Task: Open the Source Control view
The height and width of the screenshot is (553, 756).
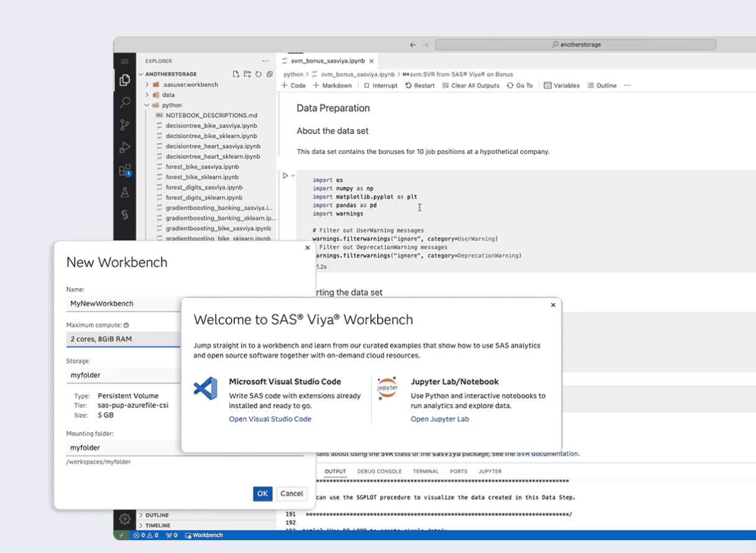Action: coord(125,125)
